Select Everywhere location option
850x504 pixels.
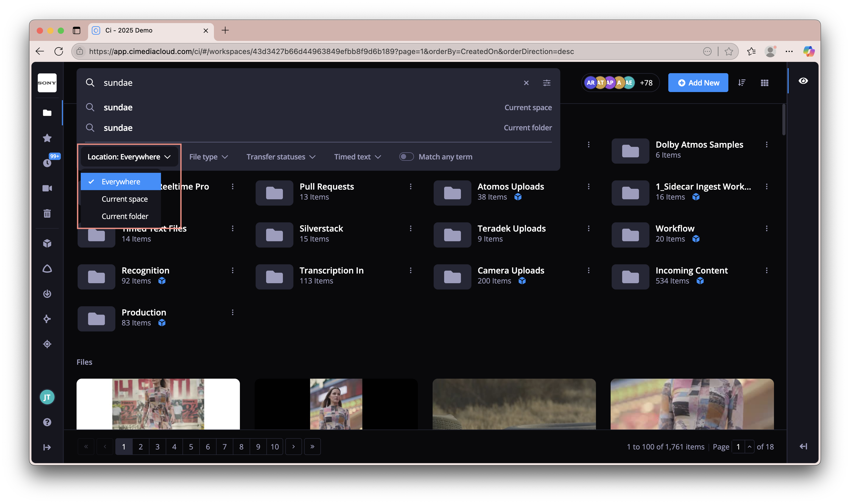click(121, 182)
